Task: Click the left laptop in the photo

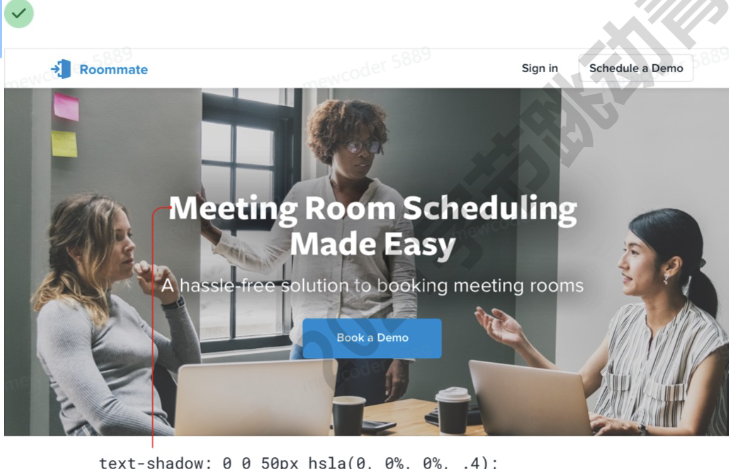Action: tap(255, 398)
